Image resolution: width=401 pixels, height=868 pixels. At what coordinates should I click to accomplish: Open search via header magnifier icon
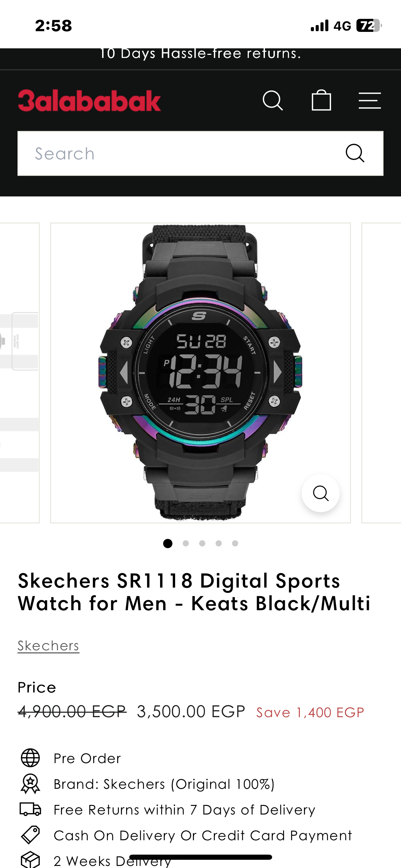pyautogui.click(x=273, y=100)
